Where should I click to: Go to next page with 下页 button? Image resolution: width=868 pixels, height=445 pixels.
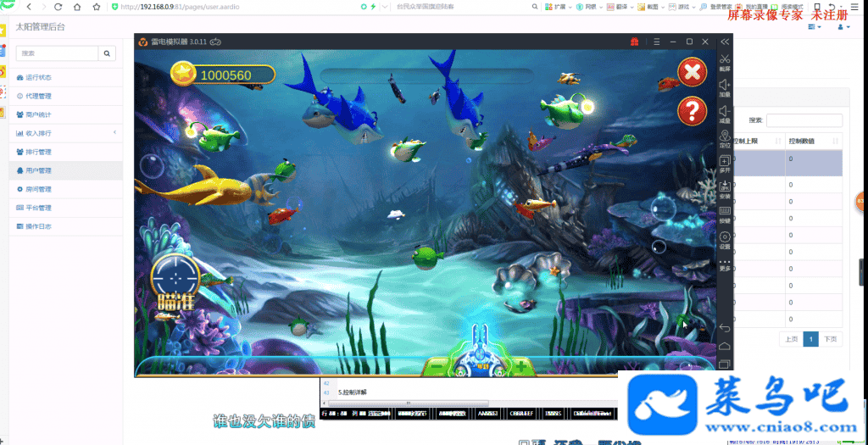831,339
